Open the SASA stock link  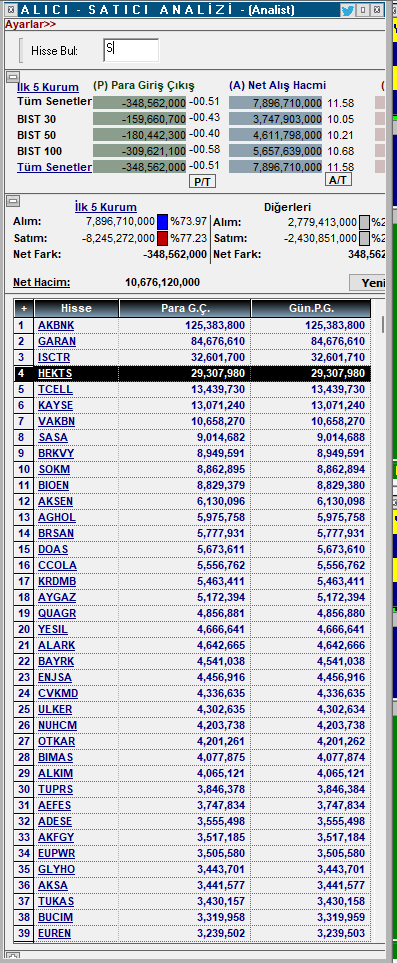point(53,437)
